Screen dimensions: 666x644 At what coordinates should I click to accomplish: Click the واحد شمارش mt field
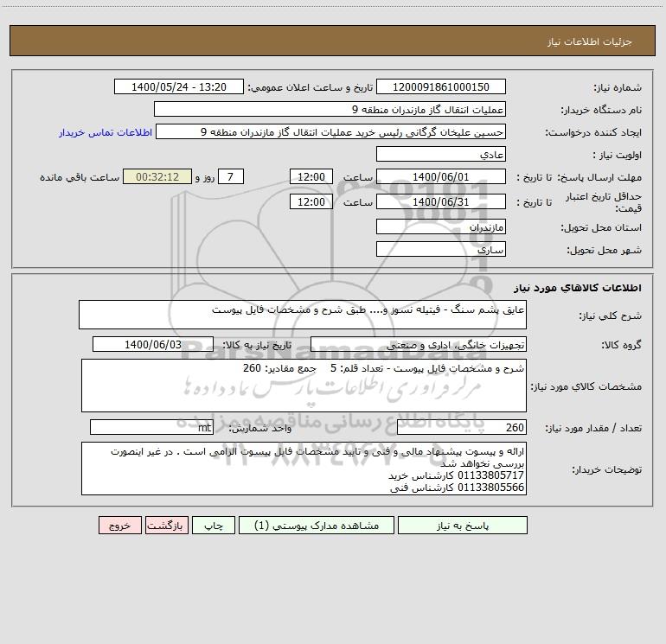pyautogui.click(x=151, y=427)
